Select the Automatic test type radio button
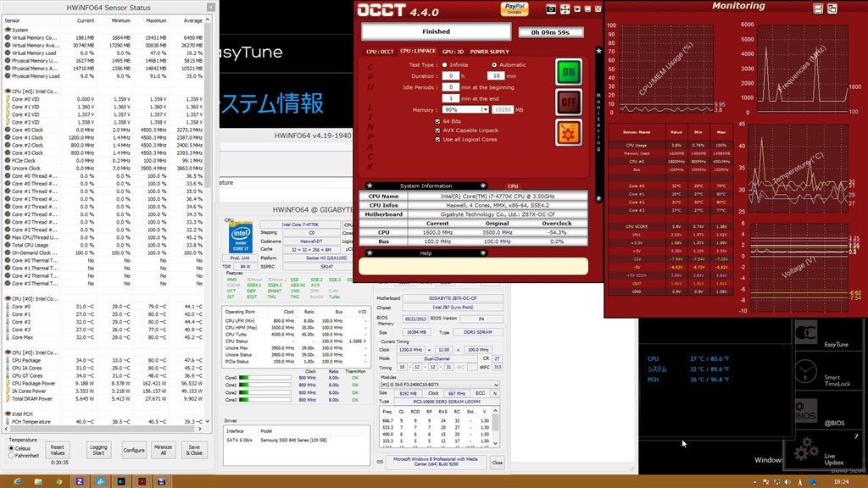The height and width of the screenshot is (488, 868). coord(494,64)
